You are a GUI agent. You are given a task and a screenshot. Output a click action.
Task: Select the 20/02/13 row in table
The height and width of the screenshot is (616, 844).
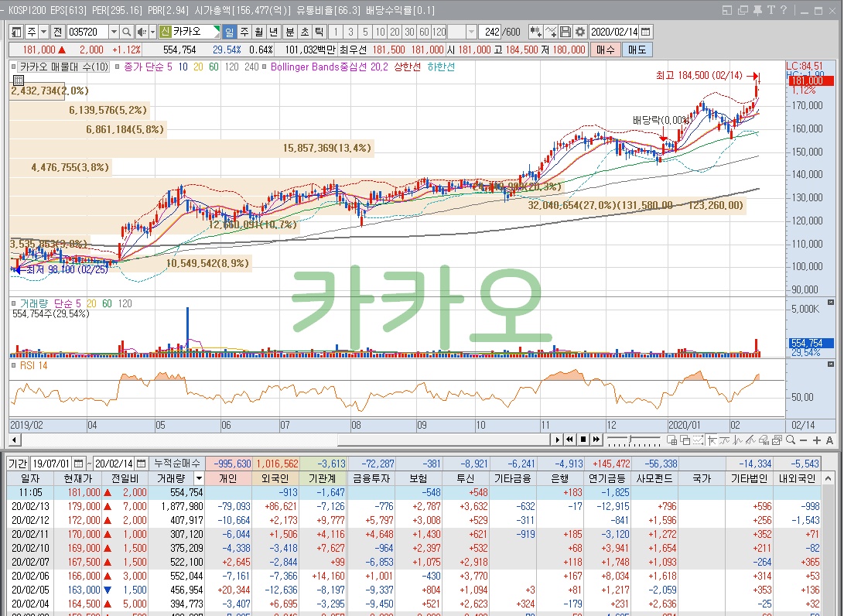point(414,506)
